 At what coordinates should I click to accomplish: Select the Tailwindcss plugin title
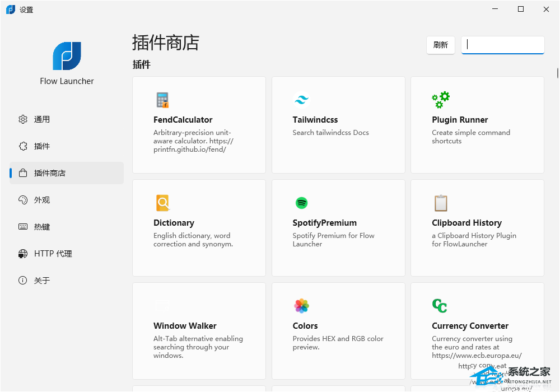315,120
